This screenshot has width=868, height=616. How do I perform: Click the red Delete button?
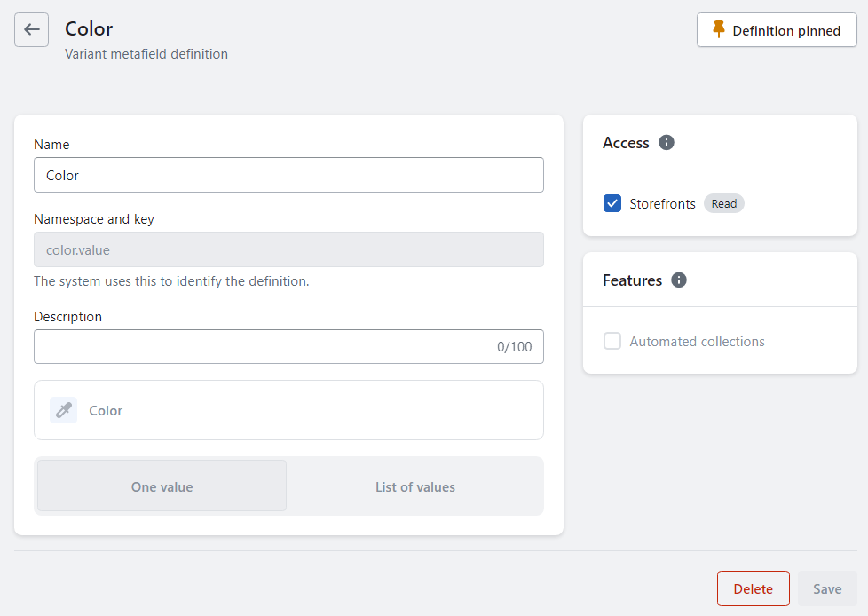pyautogui.click(x=753, y=588)
